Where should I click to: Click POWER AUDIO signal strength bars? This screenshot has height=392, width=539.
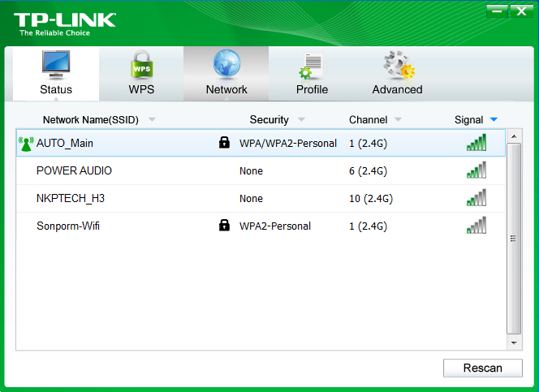click(476, 170)
